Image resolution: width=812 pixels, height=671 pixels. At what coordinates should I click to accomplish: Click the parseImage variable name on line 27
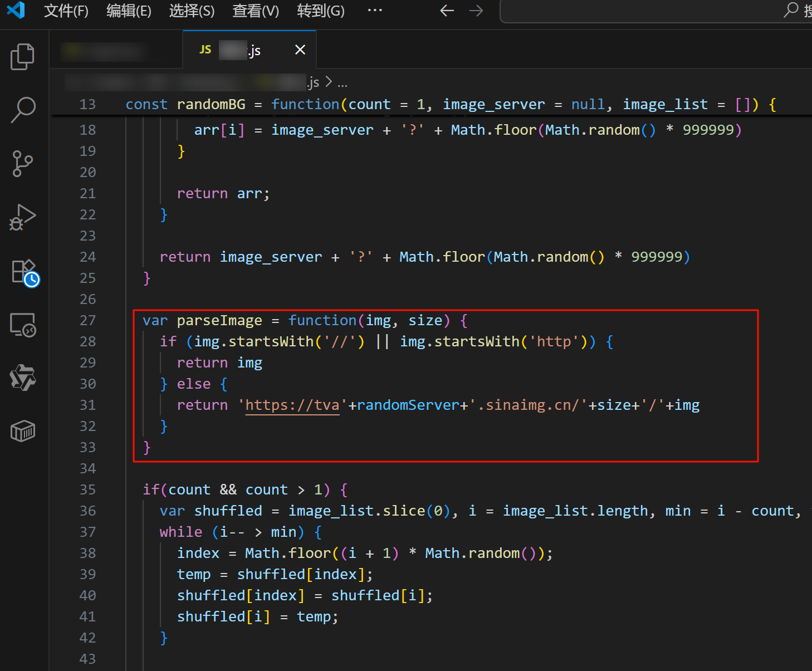click(219, 320)
